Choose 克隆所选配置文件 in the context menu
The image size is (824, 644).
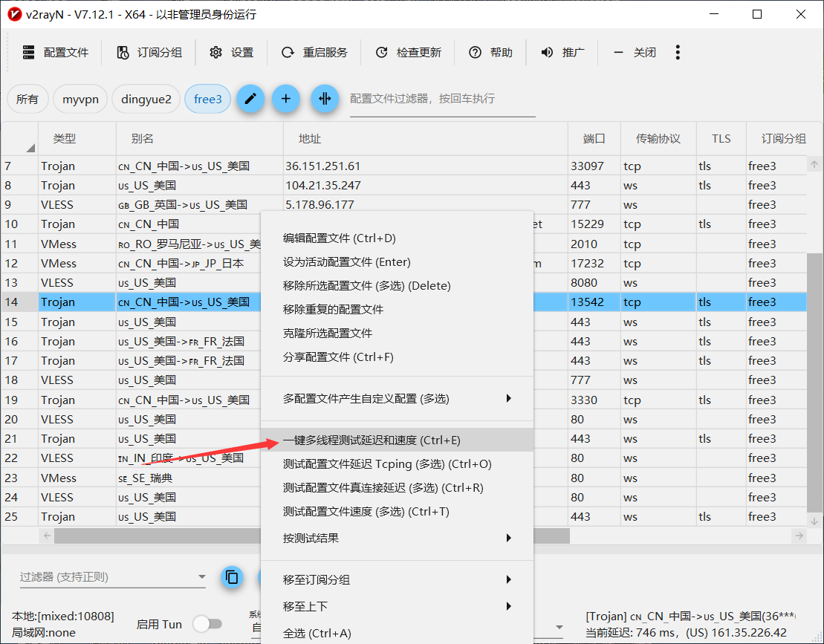tap(328, 334)
